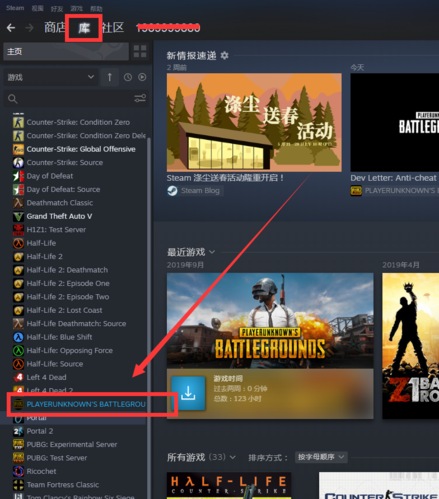Download PUBG with the blue button
Image resolution: width=439 pixels, height=499 pixels.
188,393
